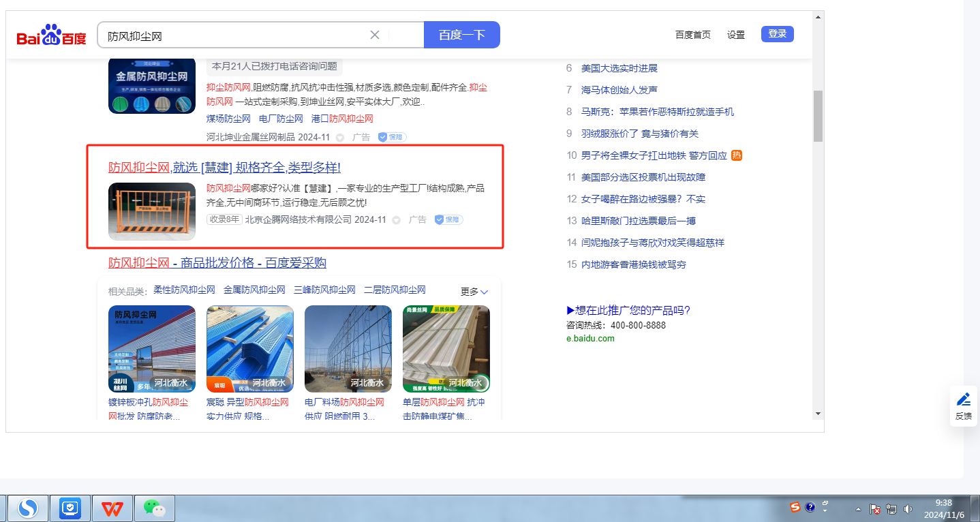Click the 收录8年 tag

click(224, 219)
